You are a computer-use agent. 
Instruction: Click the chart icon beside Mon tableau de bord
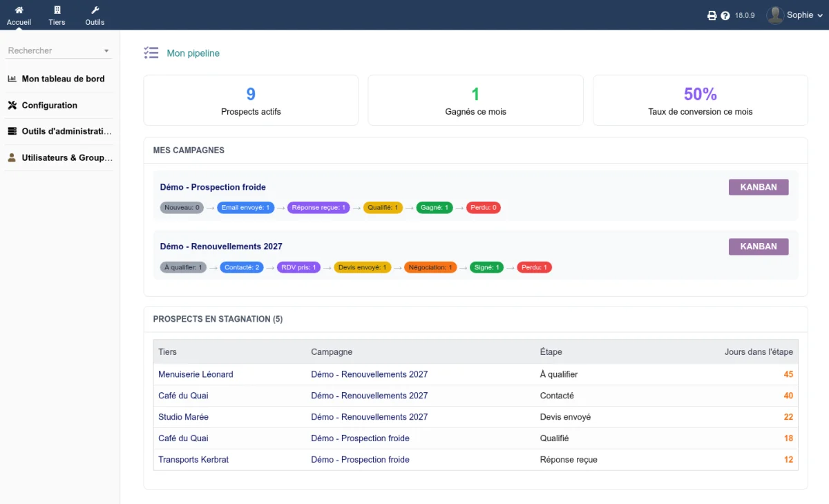point(12,79)
